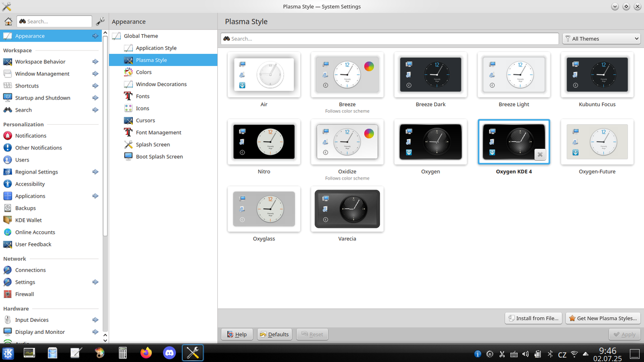Click the Apply button
The image size is (644, 362).
click(x=624, y=334)
